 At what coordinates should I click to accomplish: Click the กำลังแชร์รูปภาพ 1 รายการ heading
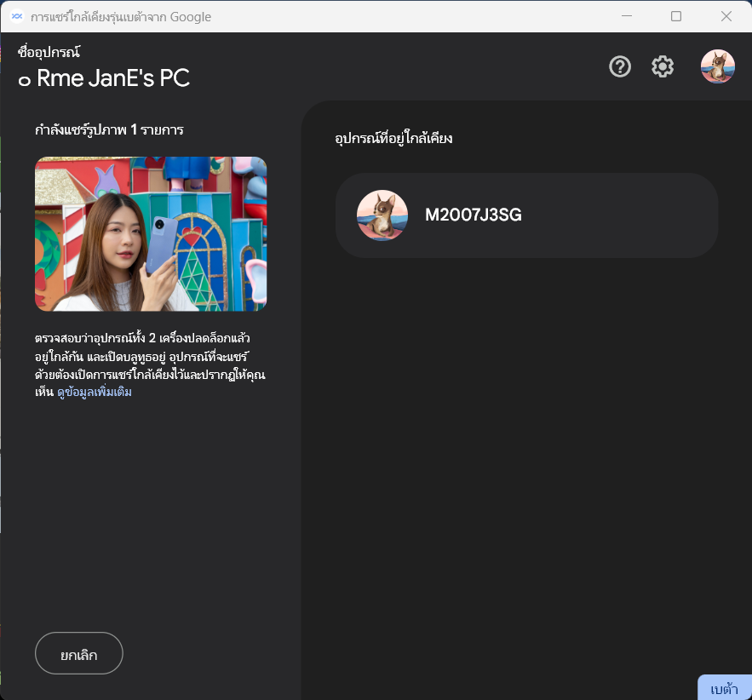109,130
